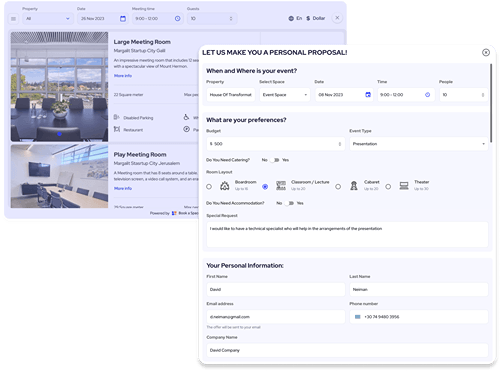The width and height of the screenshot is (500, 371).
Task: Click the Disabled Parking amenity icon
Action: coord(117,117)
